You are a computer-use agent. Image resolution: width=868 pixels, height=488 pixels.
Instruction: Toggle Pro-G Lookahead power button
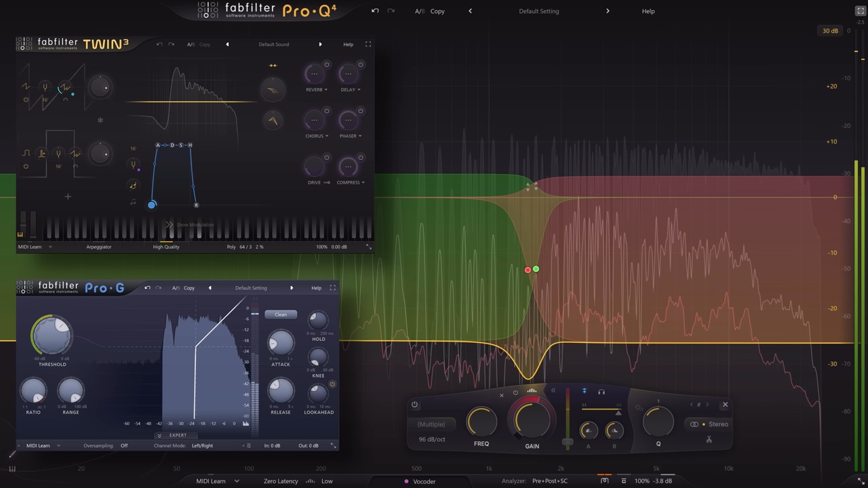332,385
